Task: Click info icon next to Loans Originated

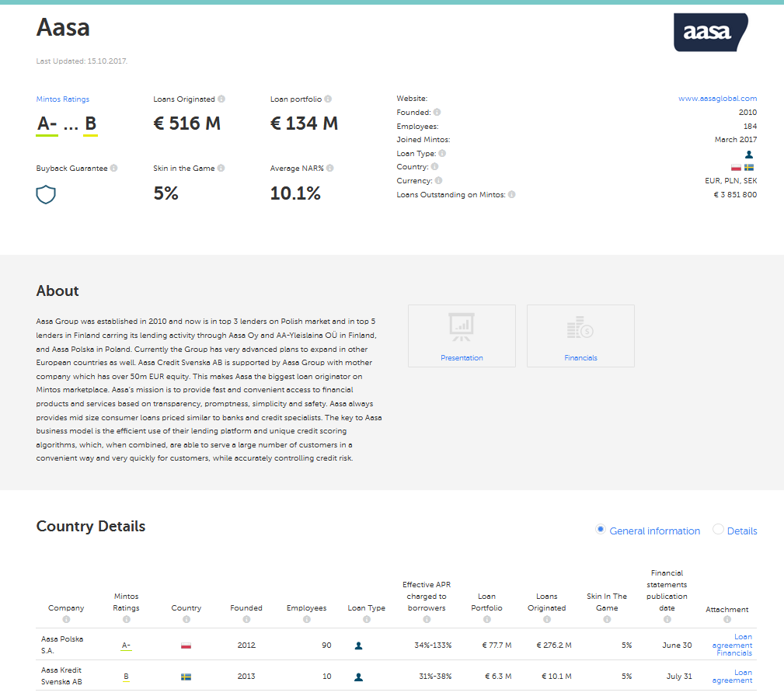Action: pyautogui.click(x=221, y=99)
